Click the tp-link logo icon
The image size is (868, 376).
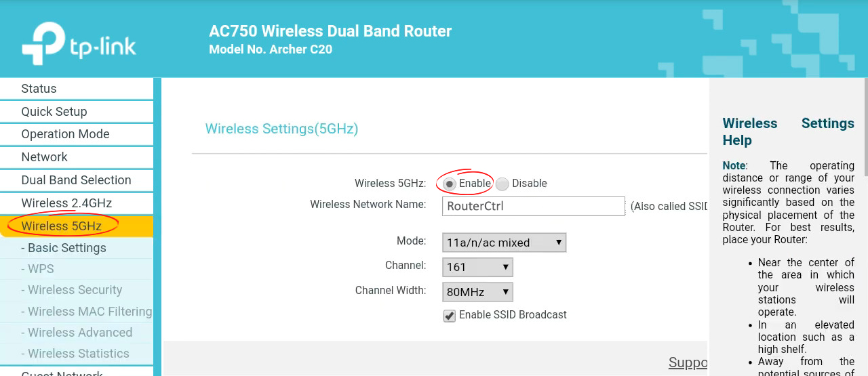[x=43, y=44]
